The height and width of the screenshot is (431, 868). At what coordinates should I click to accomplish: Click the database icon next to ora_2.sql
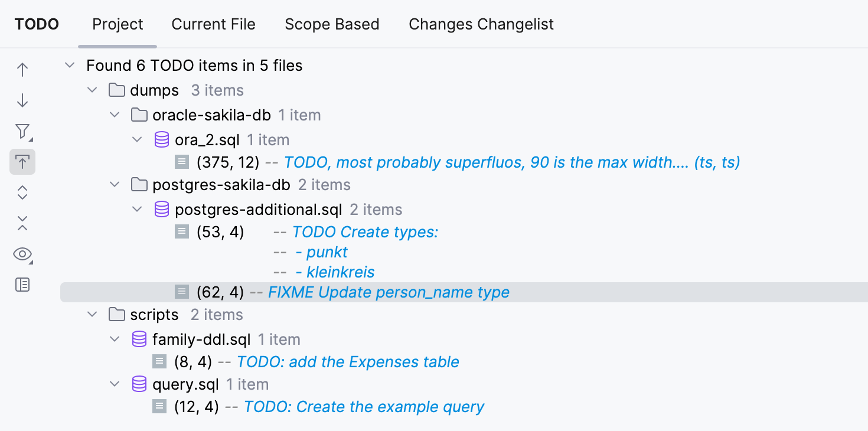coord(161,139)
